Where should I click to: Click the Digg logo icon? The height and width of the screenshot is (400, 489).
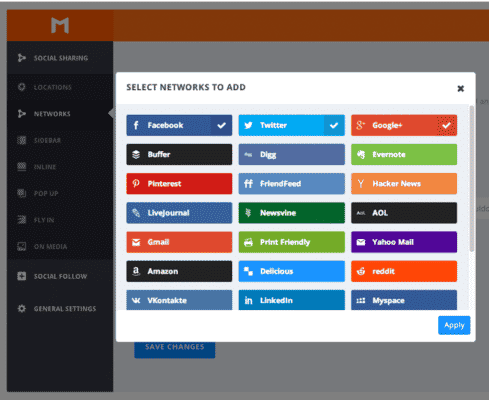click(x=248, y=155)
